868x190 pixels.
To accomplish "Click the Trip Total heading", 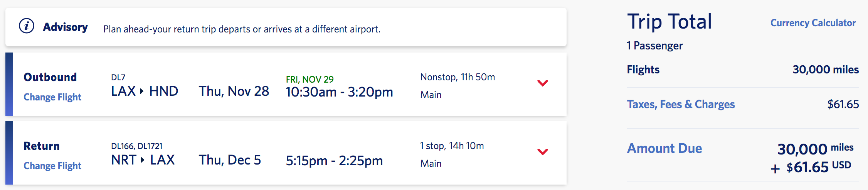I will coord(669,22).
